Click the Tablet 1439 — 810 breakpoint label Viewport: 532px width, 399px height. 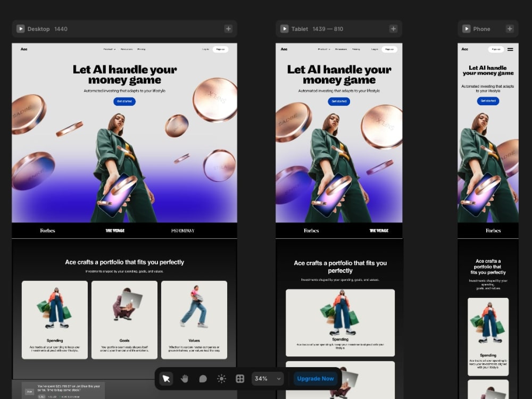317,29
